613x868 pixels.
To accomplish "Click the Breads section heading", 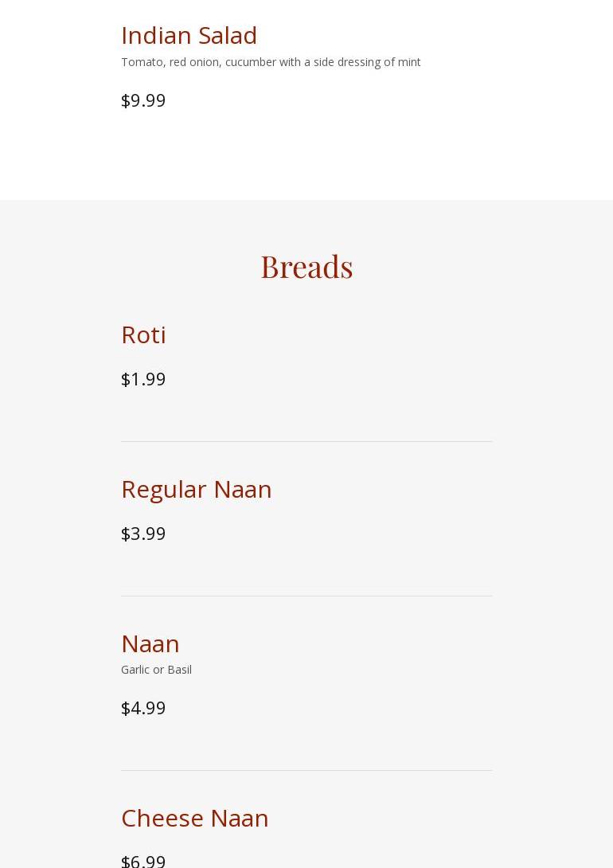I will pyautogui.click(x=306, y=266).
